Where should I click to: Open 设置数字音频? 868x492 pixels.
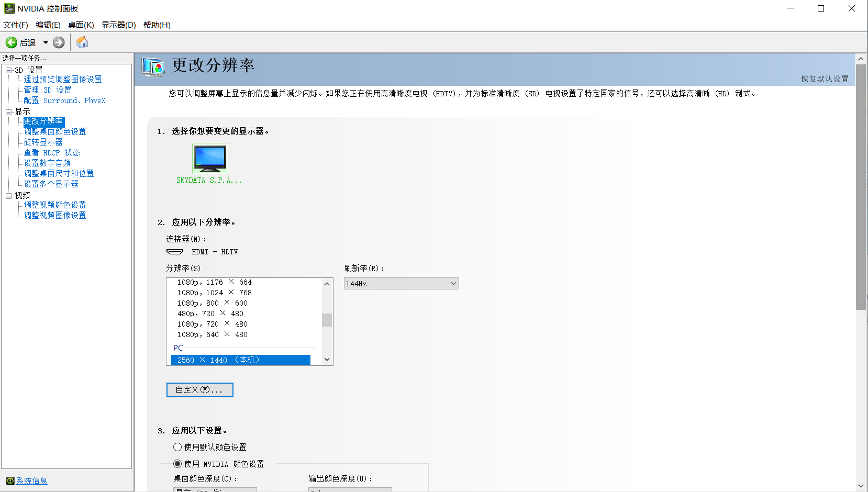tap(47, 163)
